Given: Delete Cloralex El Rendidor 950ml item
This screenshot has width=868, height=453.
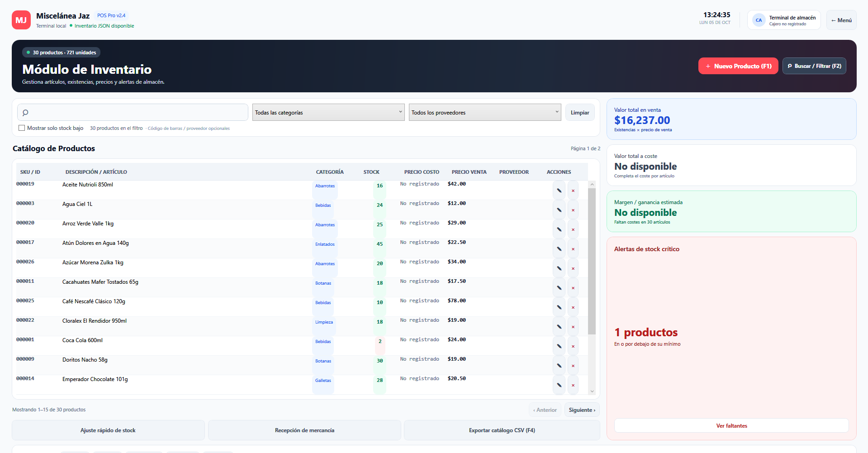Looking at the screenshot, I should (x=573, y=327).
